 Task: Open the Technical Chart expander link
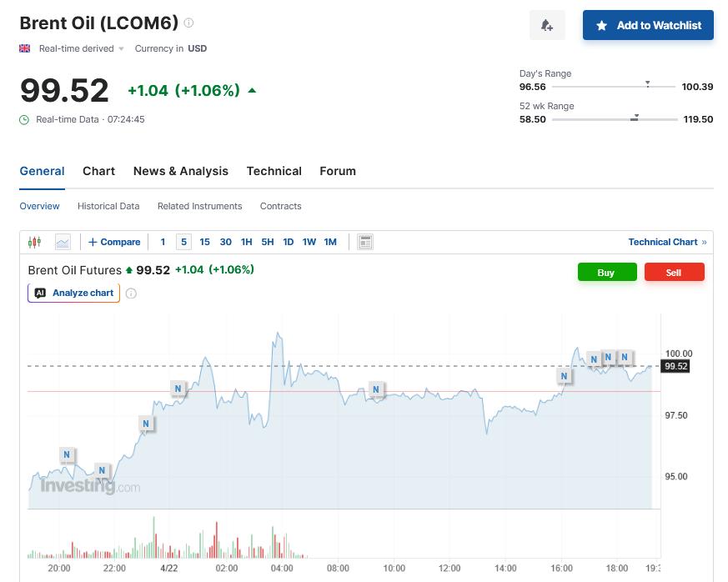[x=667, y=242]
